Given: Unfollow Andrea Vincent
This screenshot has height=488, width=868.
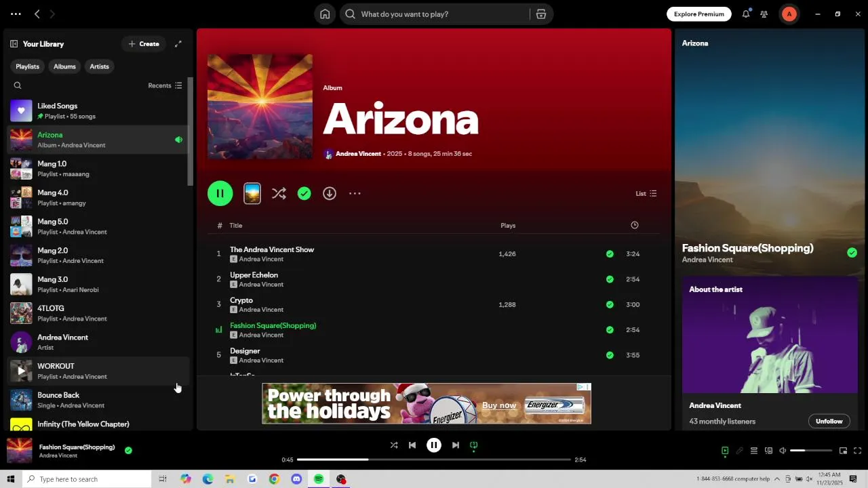Looking at the screenshot, I should [829, 422].
